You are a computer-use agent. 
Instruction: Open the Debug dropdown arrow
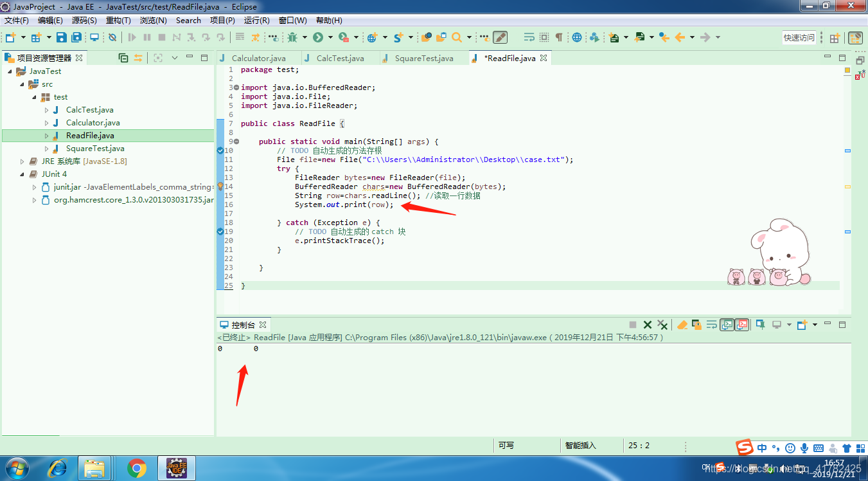tap(305, 37)
